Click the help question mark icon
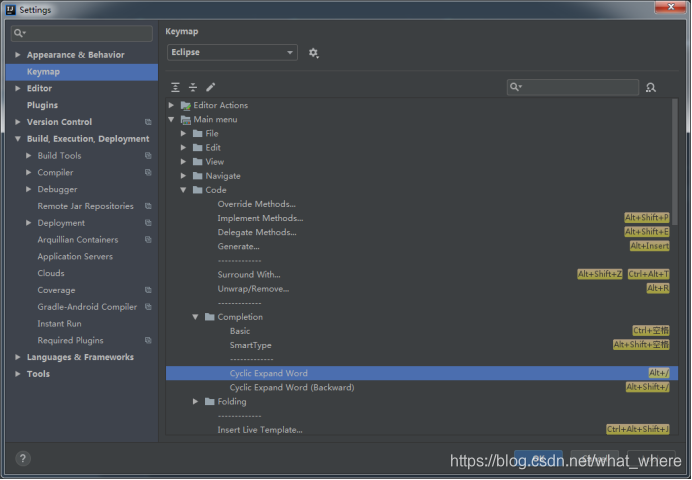 tap(23, 458)
